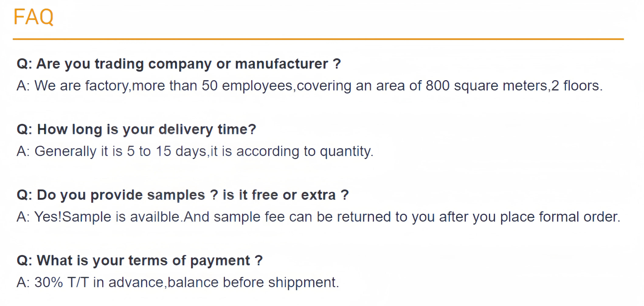Click the terms of payment question
This screenshot has width=644, height=306.
[140, 261]
